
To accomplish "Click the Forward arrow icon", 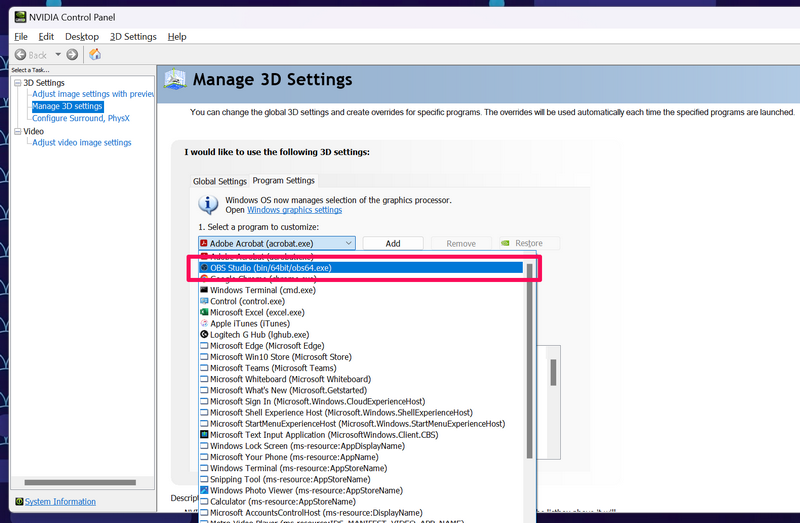I will [x=73, y=55].
